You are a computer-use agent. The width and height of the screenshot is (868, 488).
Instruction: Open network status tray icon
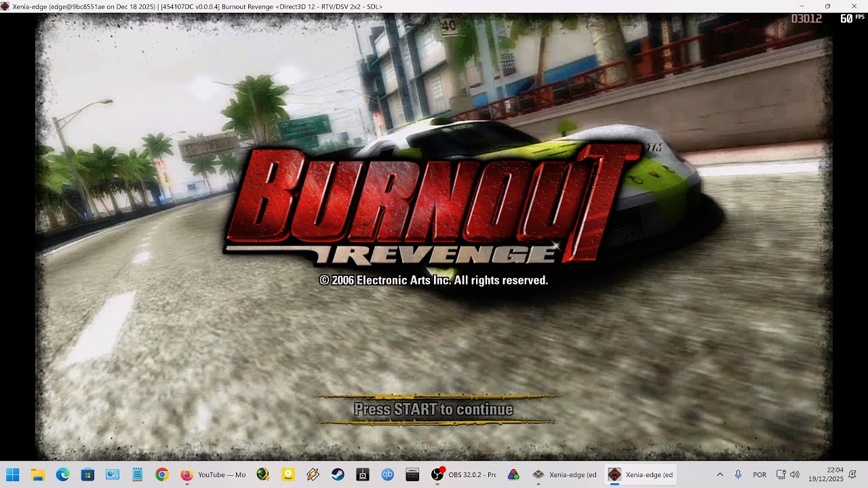(781, 474)
